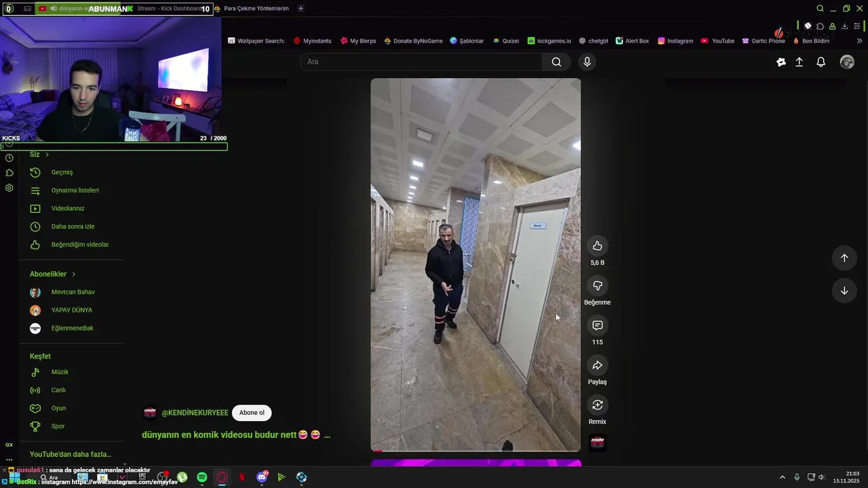Expand the Siz section chevron

point(47,155)
